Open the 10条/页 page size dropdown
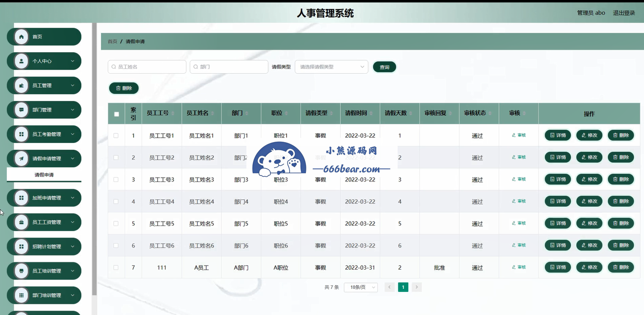The width and height of the screenshot is (644, 315). click(361, 287)
